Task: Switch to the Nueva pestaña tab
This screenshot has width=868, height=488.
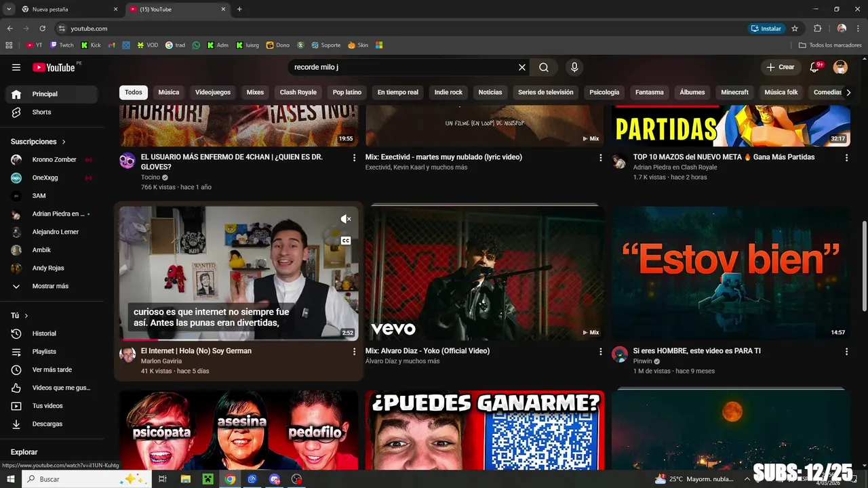Action: (70, 9)
